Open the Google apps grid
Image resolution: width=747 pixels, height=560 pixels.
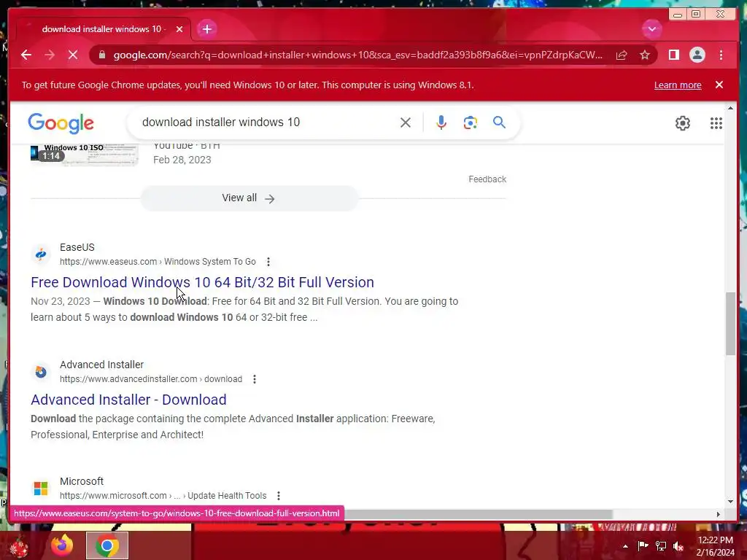(x=716, y=122)
